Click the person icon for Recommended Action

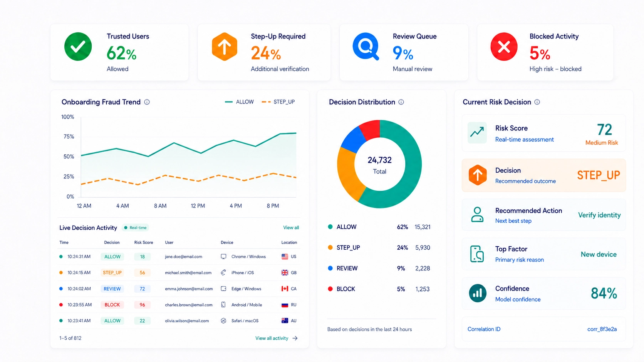point(477,215)
